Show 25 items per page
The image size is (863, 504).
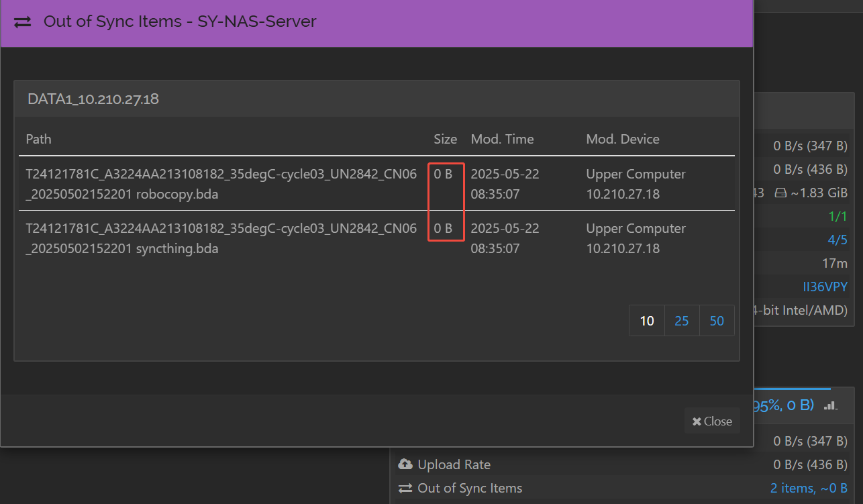point(682,321)
